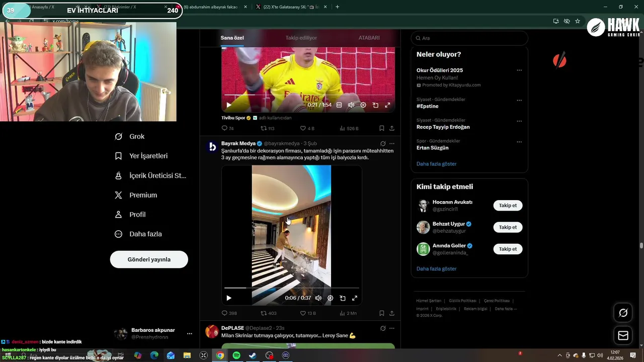
Task: Share the Tivibu Spor post
Action: point(392,128)
